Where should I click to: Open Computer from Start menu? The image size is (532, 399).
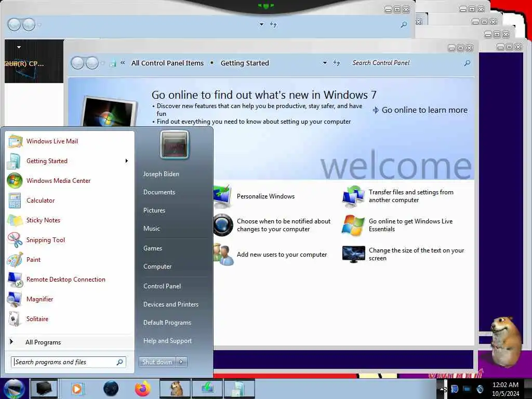pos(157,267)
